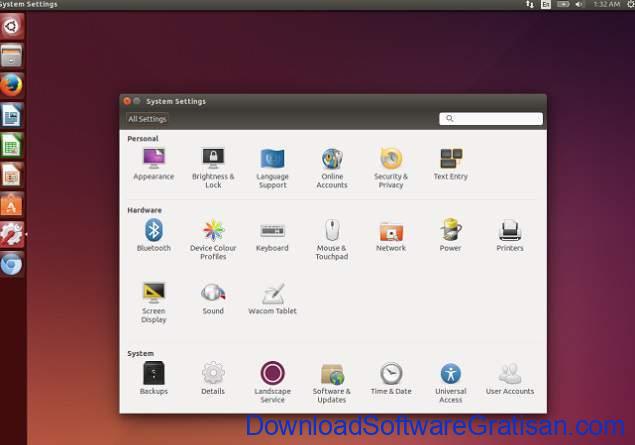Open Details panel
Image resolution: width=635 pixels, height=445 pixels.
213,378
